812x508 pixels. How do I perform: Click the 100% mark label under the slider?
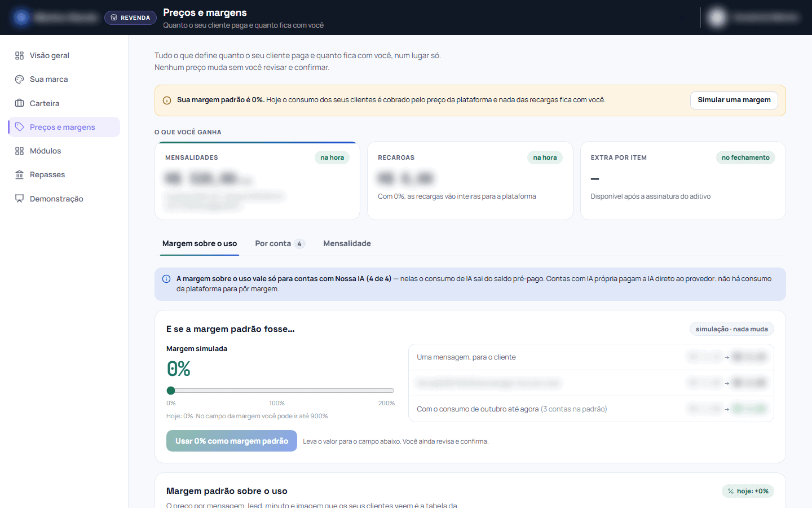click(x=277, y=403)
